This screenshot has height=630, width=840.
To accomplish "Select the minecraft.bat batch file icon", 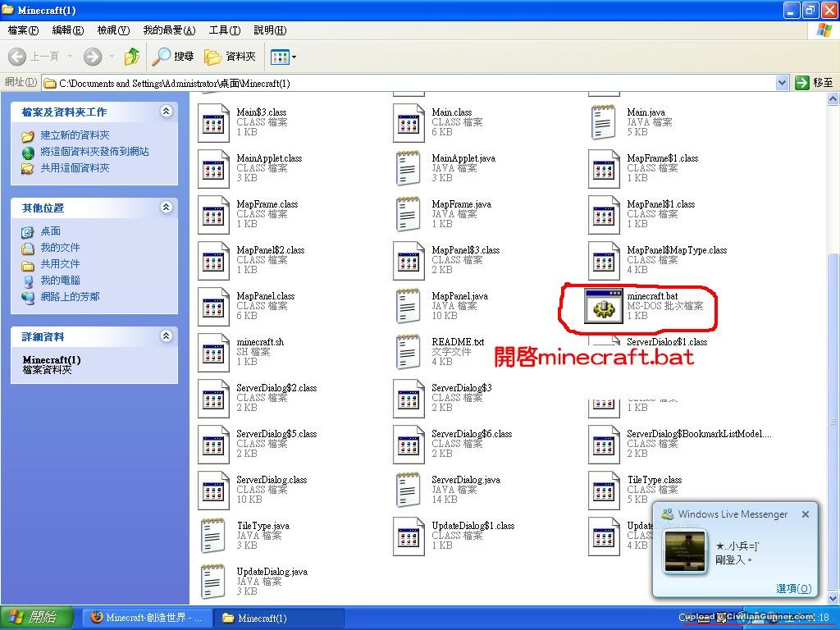I will [604, 307].
